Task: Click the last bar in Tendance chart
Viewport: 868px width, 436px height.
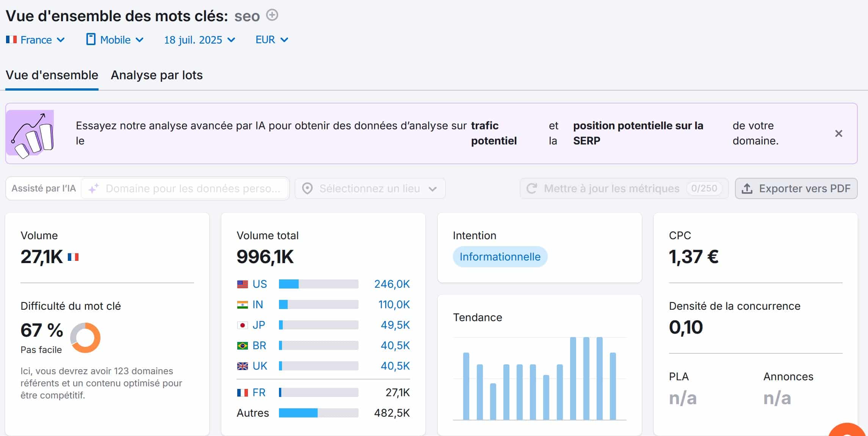Action: [613, 386]
